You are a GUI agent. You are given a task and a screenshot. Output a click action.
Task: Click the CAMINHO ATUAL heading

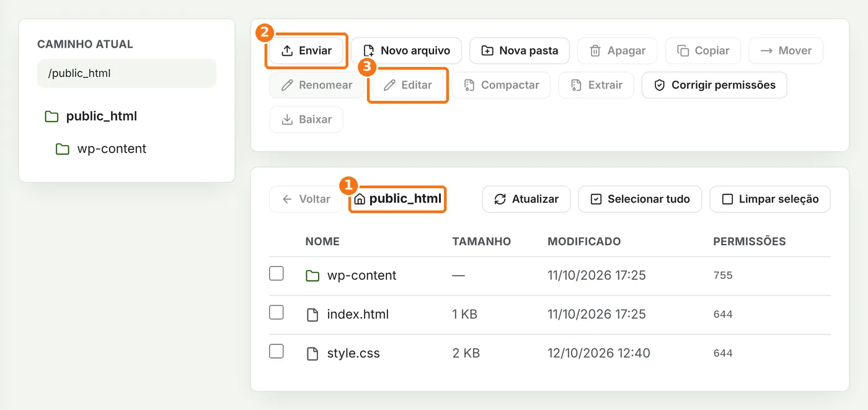[85, 45]
